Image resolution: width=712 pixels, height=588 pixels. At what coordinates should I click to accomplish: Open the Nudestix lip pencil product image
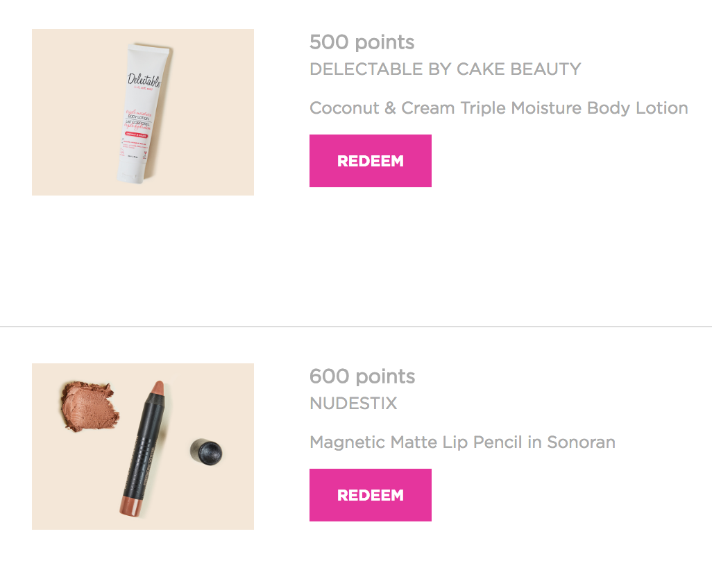click(143, 447)
